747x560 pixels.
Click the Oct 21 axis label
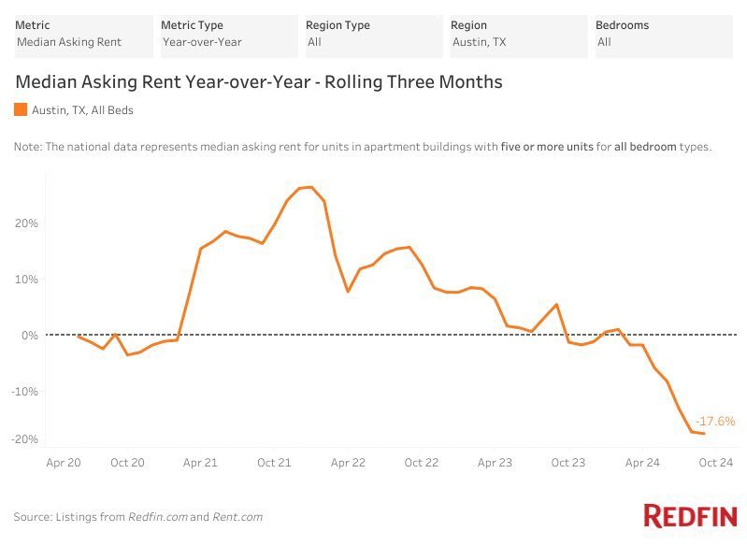(x=274, y=462)
